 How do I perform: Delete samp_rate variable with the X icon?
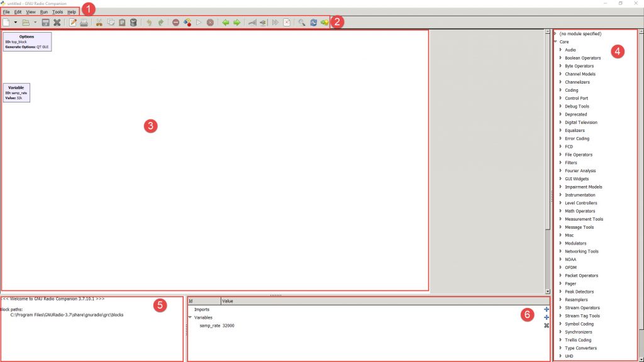[546, 326]
